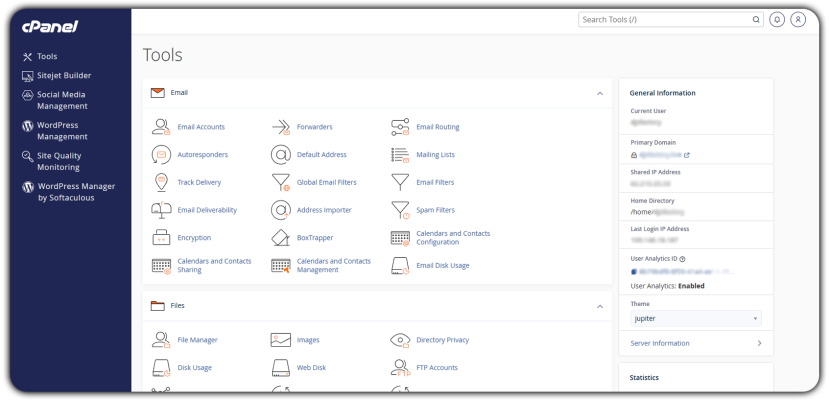829x400 pixels.
Task: Open the Spam Filters funnel icon
Action: 400,210
